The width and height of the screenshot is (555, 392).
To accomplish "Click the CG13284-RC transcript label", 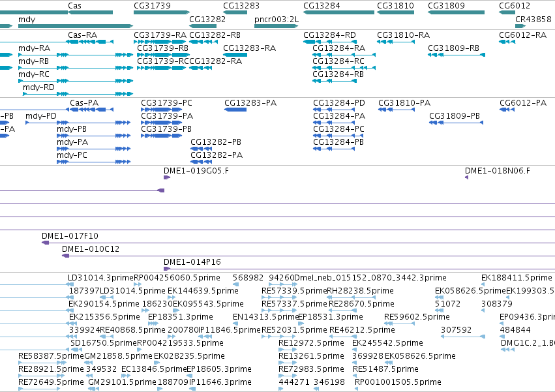I will tap(338, 61).
